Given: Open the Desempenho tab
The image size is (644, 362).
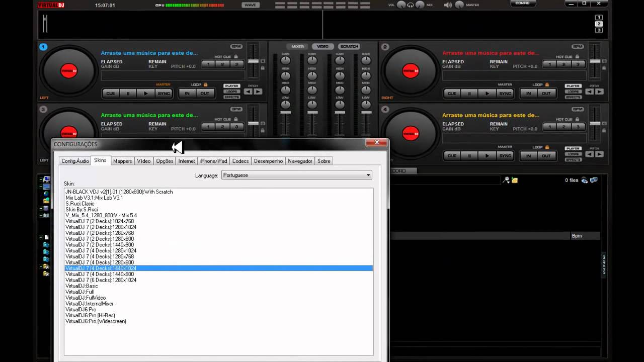Looking at the screenshot, I should point(268,161).
